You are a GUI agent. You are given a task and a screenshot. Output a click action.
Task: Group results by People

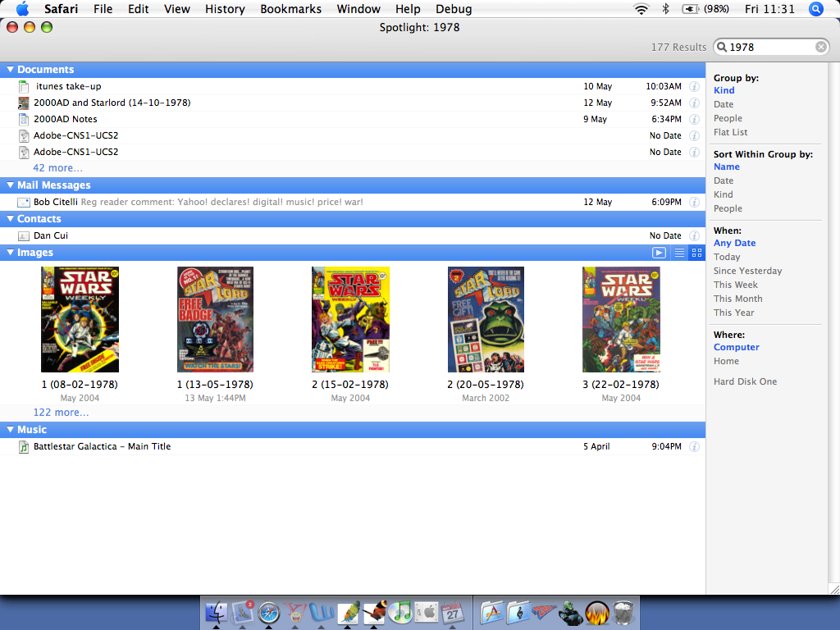[728, 118]
